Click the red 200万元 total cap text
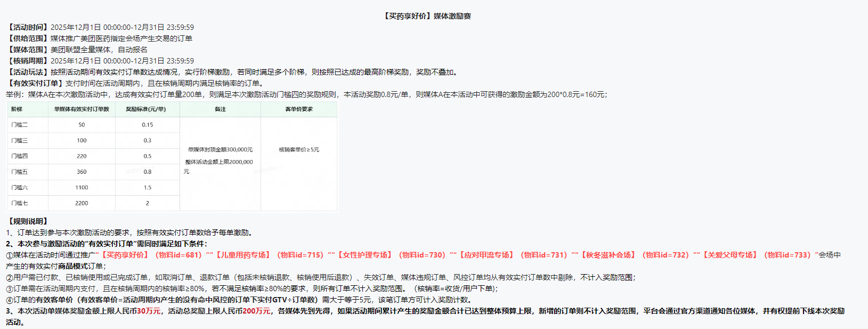This screenshot has height=329, width=868. point(256,311)
